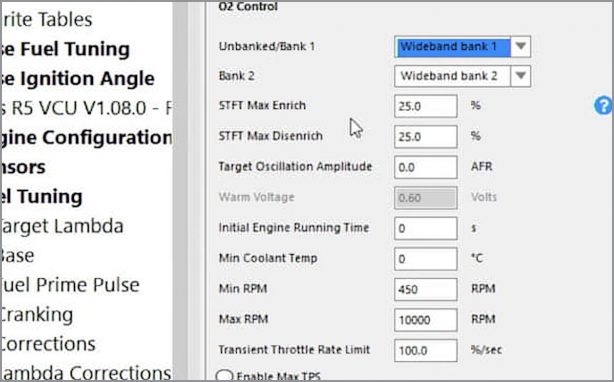Open Engine Configuration section in sidebar
The width and height of the screenshot is (614, 382).
point(86,138)
